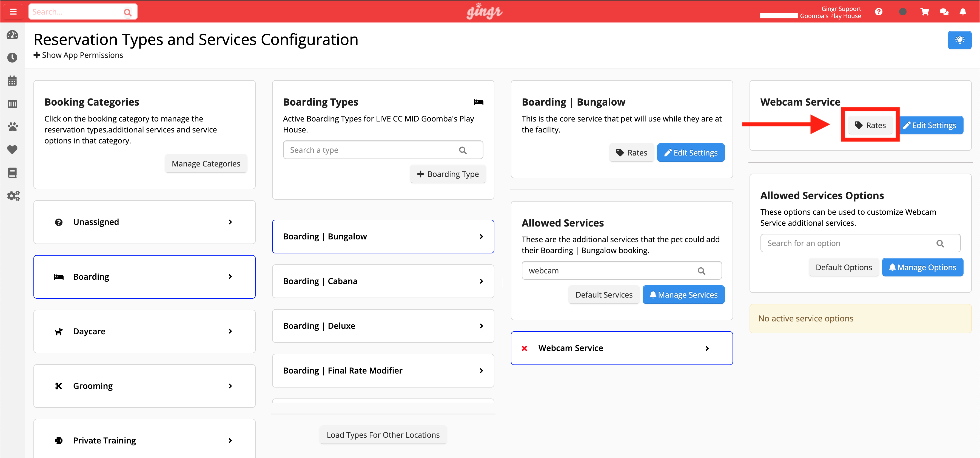Screen dimensions: 980x458
Task: Open the gears settings sidebar icon
Action: tap(13, 196)
